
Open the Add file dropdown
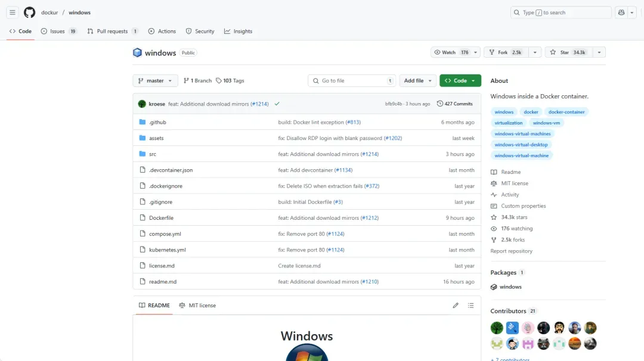(x=417, y=81)
